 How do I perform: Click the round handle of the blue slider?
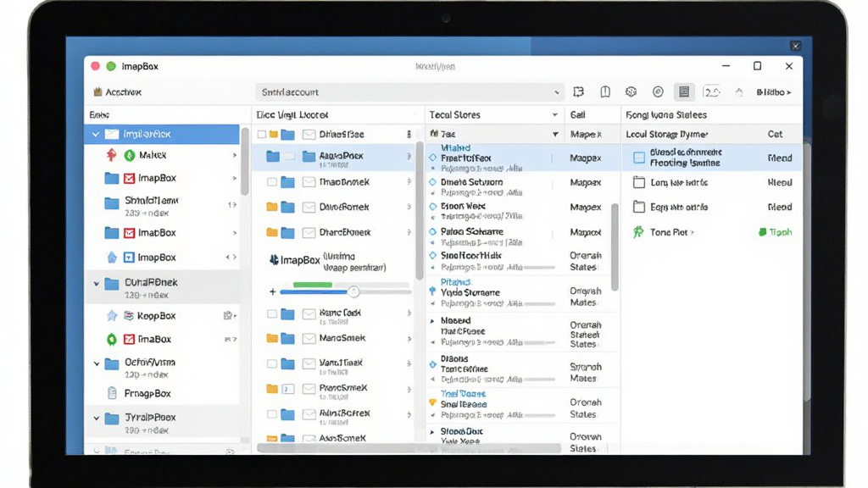tap(353, 291)
